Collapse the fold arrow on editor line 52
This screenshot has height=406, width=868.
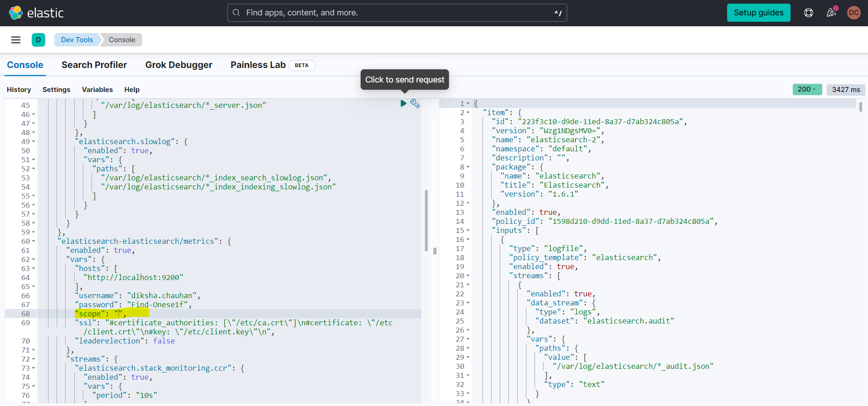(x=34, y=169)
